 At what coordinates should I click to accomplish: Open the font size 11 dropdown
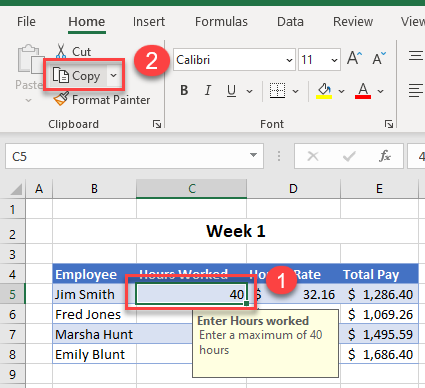pyautogui.click(x=334, y=60)
